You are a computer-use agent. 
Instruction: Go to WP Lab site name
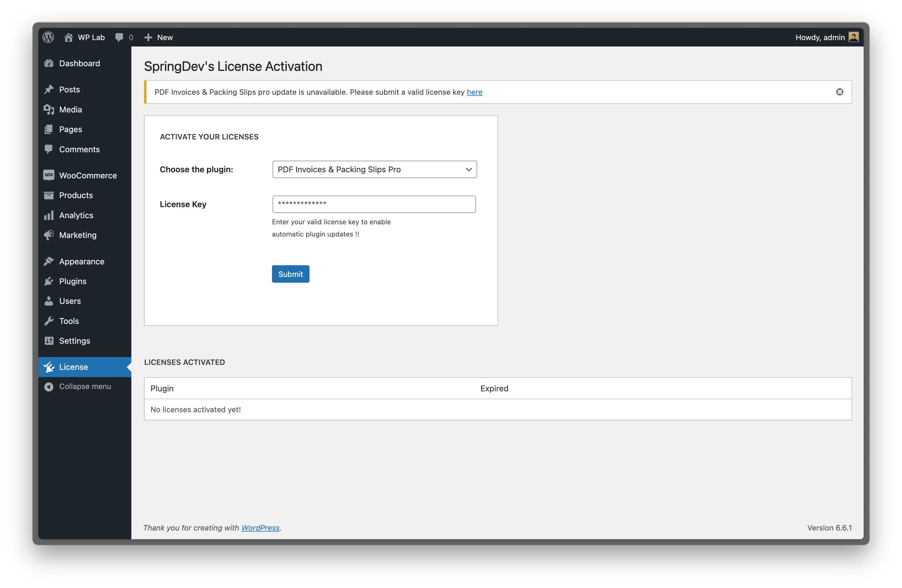tap(91, 37)
